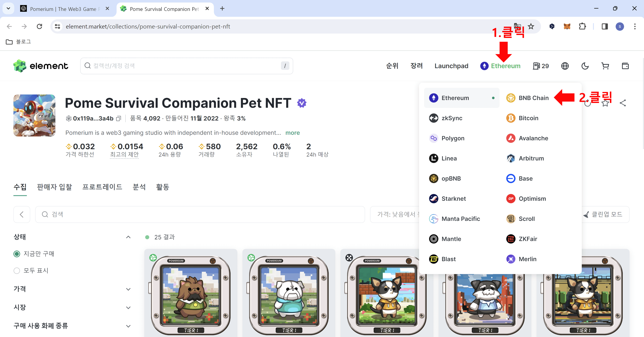Viewport: 644px width, 337px height.
Task: Toggle dark mode with the moon icon
Action: pos(585,66)
